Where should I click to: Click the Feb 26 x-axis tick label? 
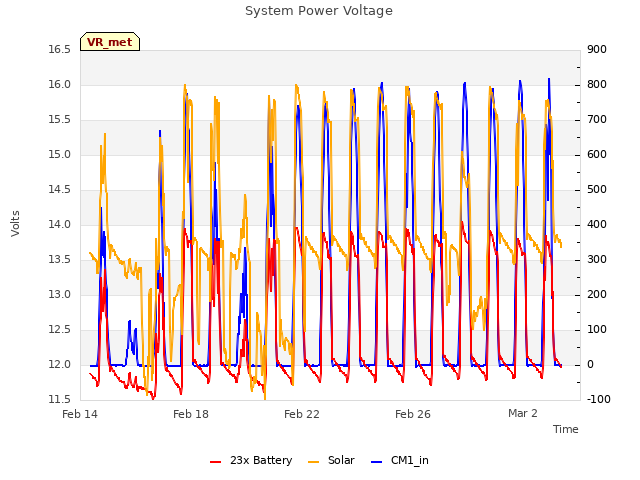point(413,414)
